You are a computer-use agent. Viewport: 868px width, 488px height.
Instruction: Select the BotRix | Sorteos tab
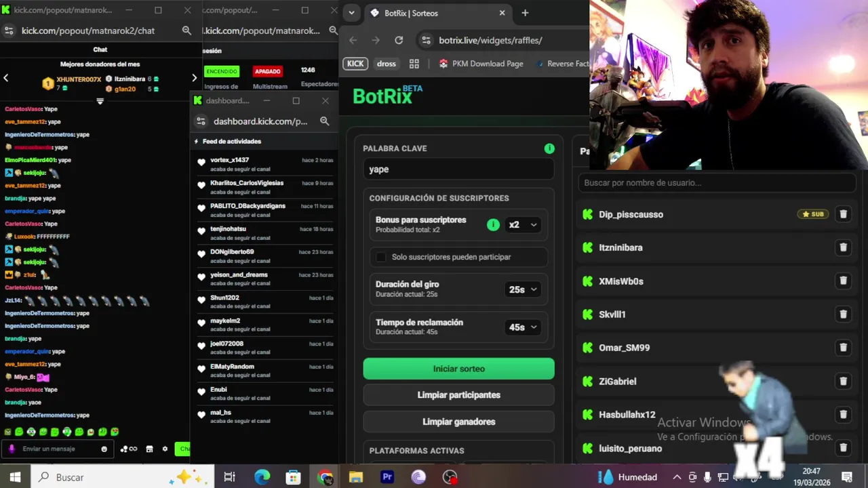437,13
